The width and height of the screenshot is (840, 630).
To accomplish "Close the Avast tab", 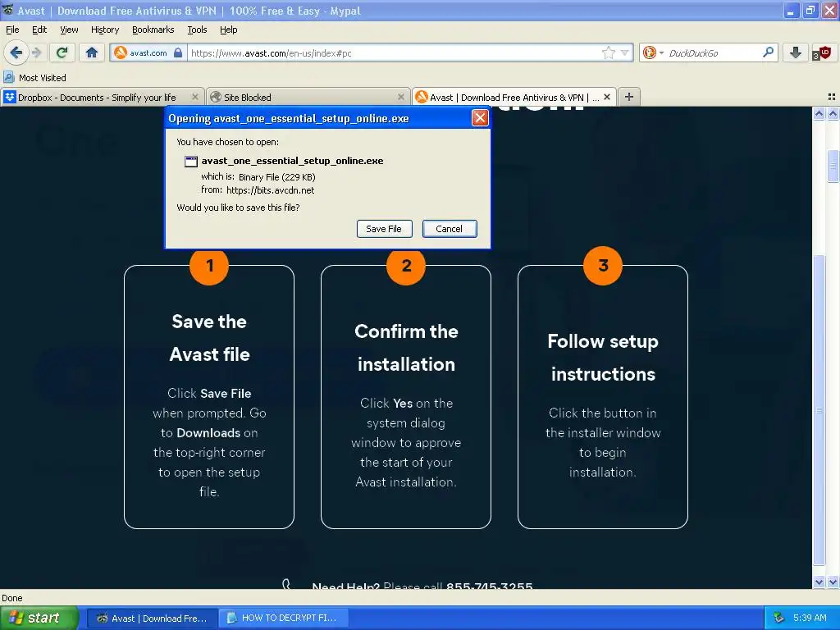I will [x=607, y=97].
